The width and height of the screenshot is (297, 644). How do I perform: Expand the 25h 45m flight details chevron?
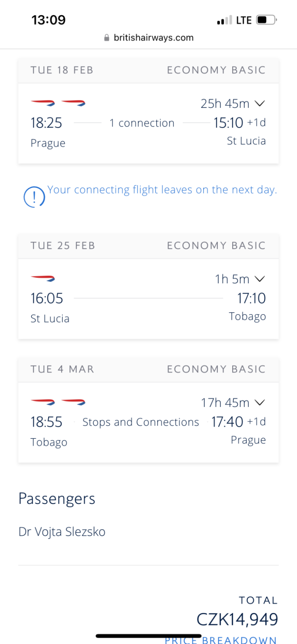point(259,103)
